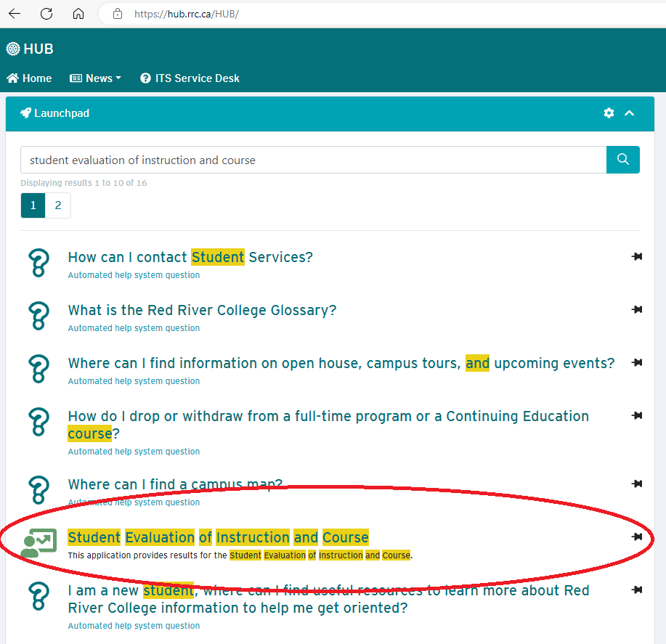Click the browser address bar URL
The height and width of the screenshot is (644, 666).
click(187, 14)
